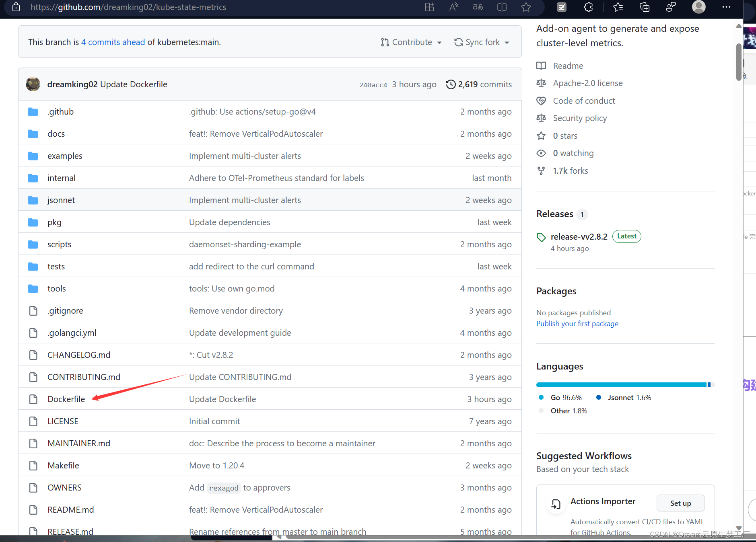The height and width of the screenshot is (542, 756).
Task: Click the .gitignore file icon
Action: coord(33,311)
